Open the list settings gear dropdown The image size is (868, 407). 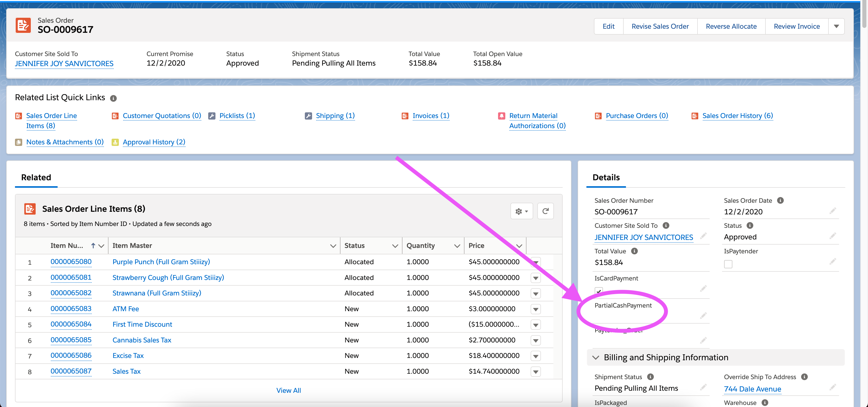coord(522,211)
